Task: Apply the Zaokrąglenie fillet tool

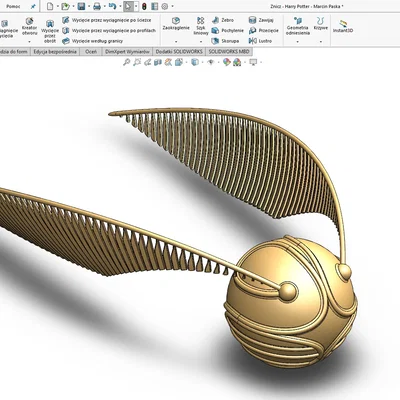Action: (176, 24)
